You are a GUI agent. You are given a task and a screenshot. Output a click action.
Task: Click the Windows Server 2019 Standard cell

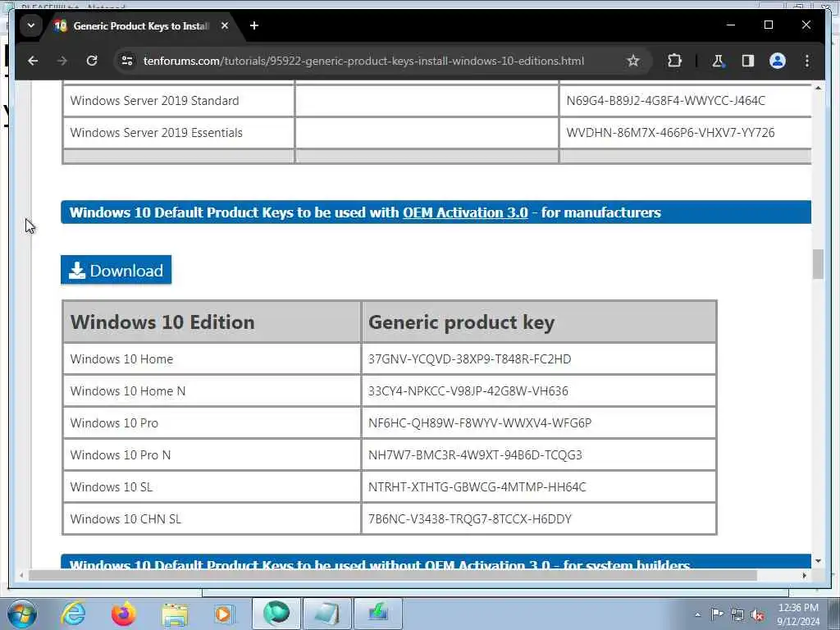click(178, 101)
